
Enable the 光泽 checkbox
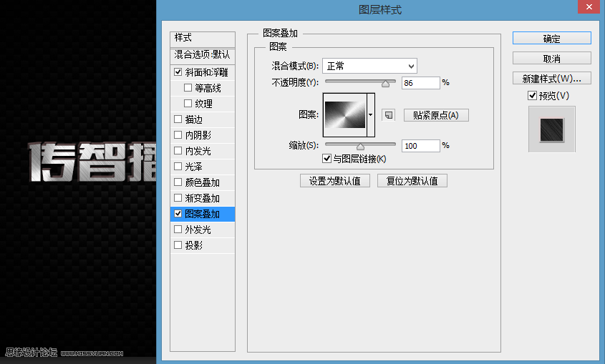178,167
